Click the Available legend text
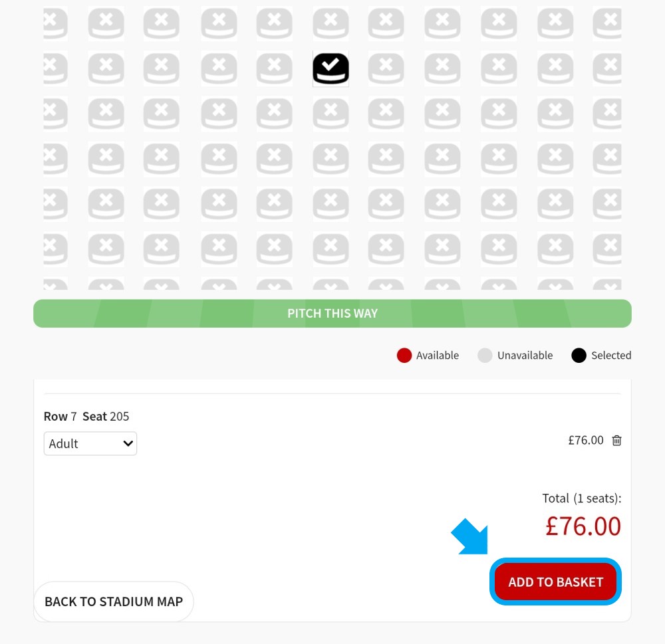Image resolution: width=665 pixels, height=644 pixels. coord(438,356)
